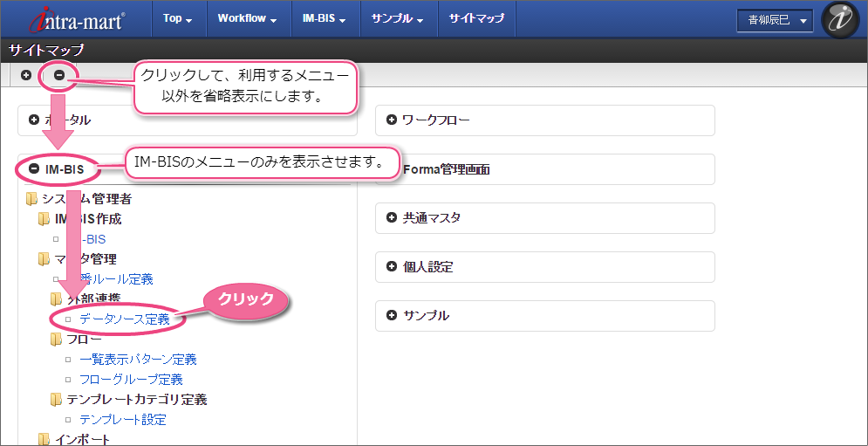Open the 青柳辰巳 user dropdown
This screenshot has height=446, width=868.
(775, 21)
